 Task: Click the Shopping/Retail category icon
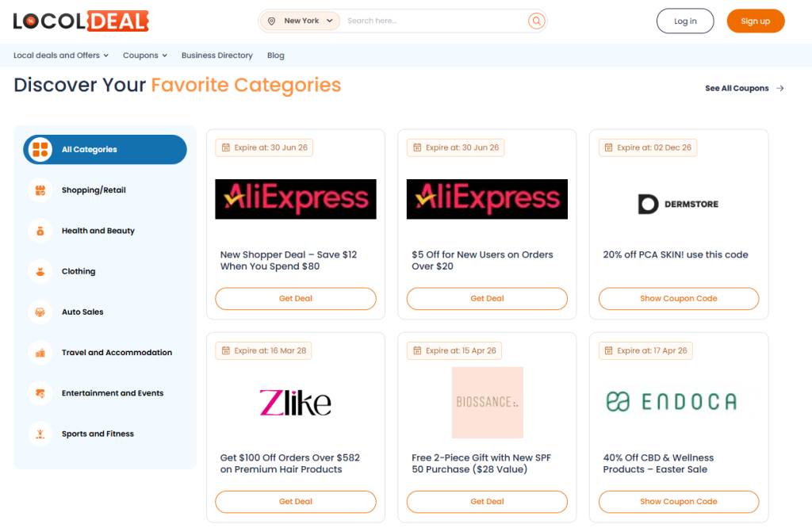[40, 189]
